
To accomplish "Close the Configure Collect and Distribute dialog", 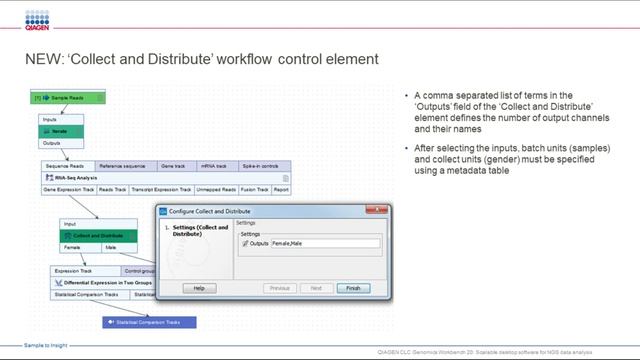I will 377,209.
